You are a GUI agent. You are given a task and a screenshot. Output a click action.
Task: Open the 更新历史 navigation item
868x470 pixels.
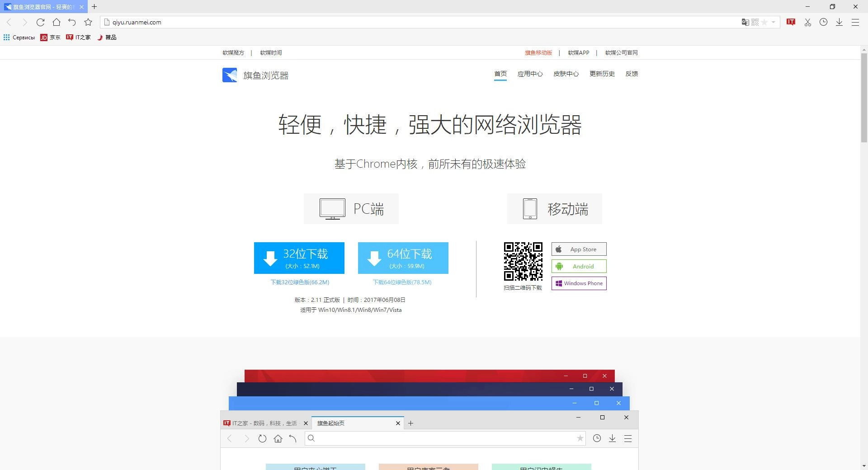(x=602, y=74)
